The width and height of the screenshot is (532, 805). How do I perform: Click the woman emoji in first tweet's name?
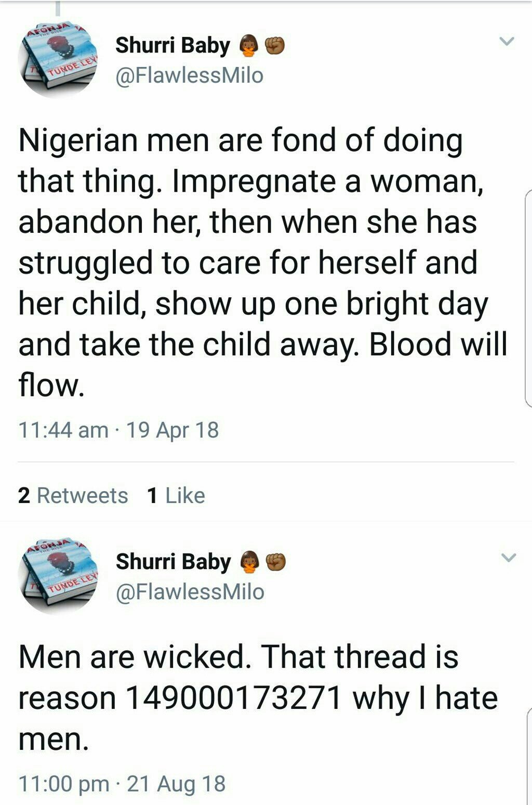point(249,46)
